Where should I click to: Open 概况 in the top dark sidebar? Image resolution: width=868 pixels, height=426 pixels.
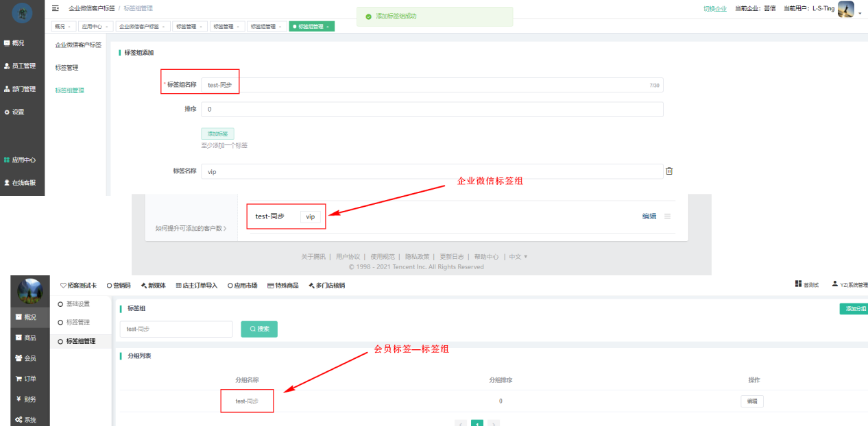(14, 42)
